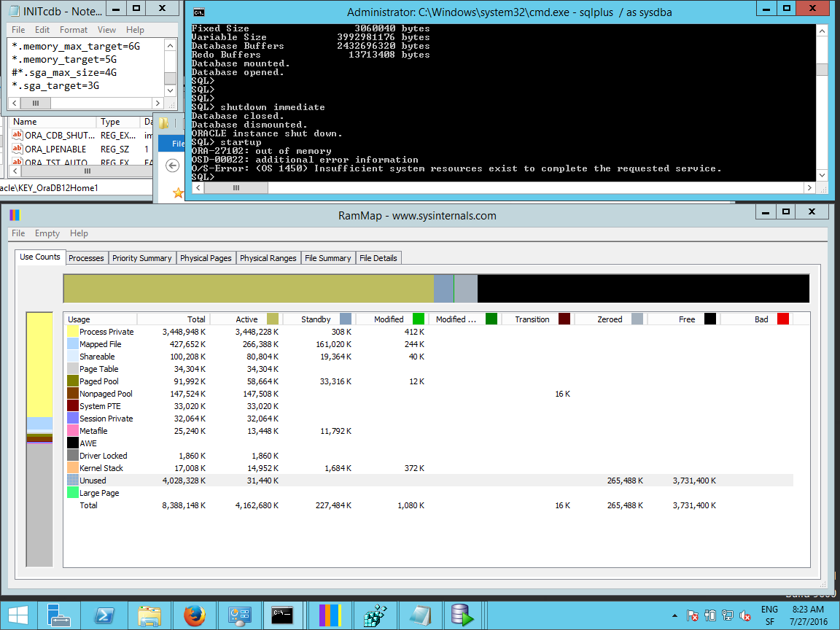Open the Action Center flag icon
The height and width of the screenshot is (630, 840).
tap(692, 615)
